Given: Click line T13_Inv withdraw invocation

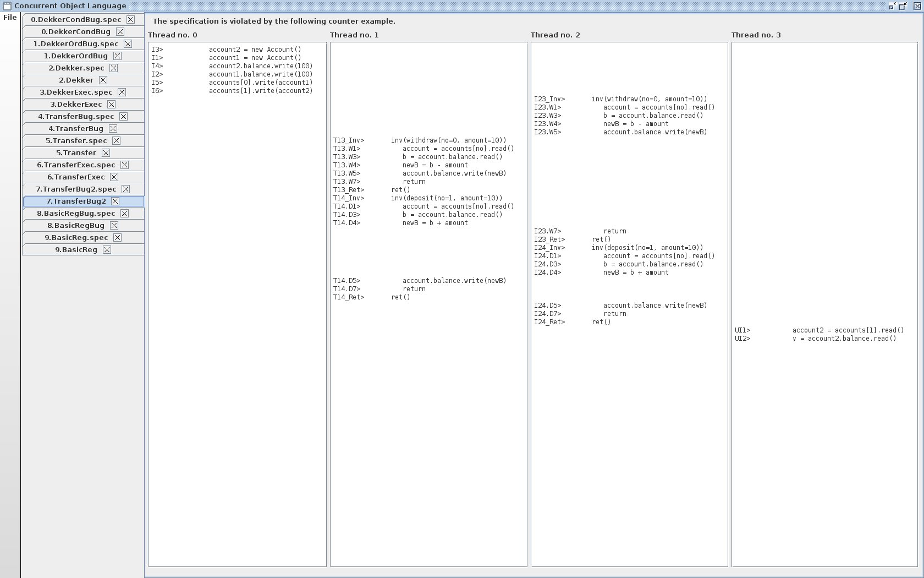Looking at the screenshot, I should [420, 140].
